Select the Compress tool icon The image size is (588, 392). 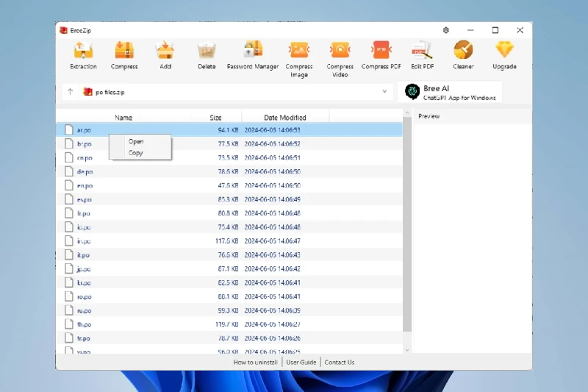[x=124, y=50]
